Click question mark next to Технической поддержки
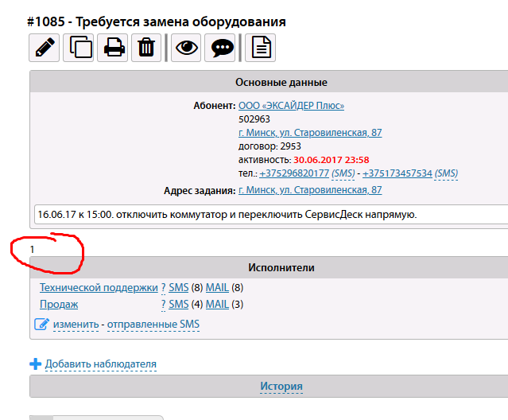 163,287
